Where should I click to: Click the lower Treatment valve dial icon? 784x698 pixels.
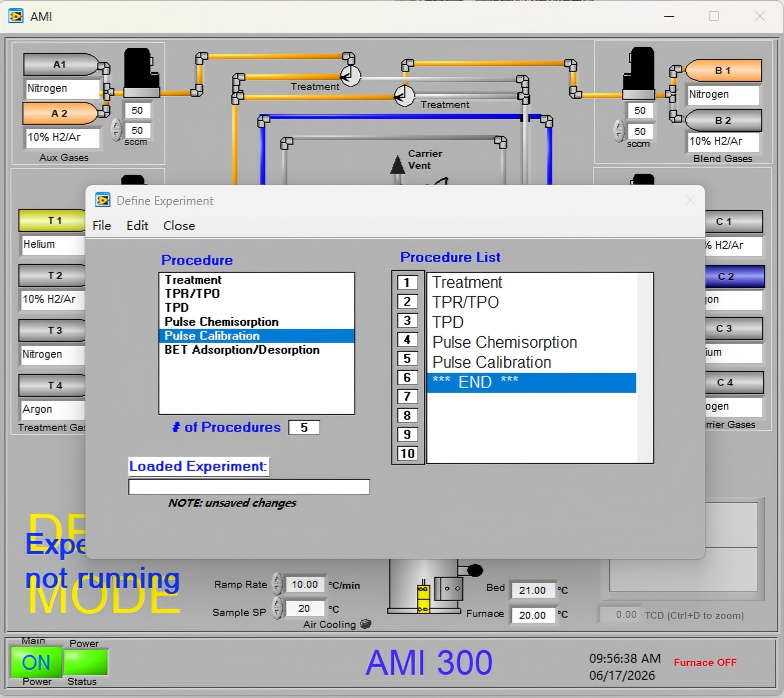point(404,96)
